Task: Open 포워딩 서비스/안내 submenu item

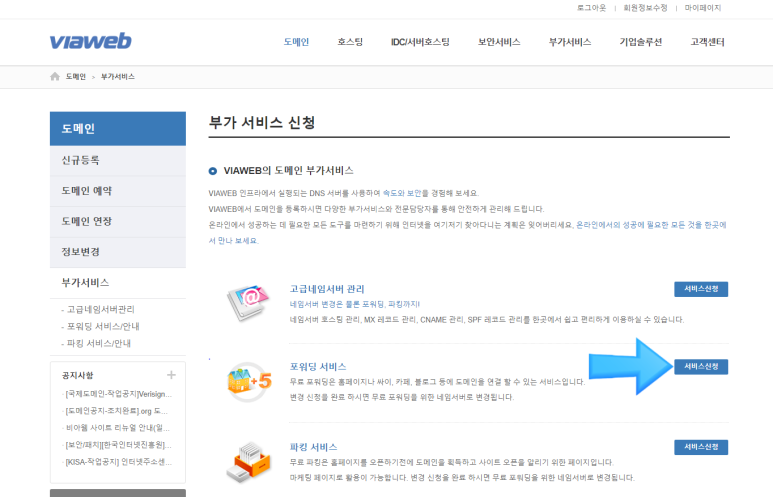Action: point(103,326)
